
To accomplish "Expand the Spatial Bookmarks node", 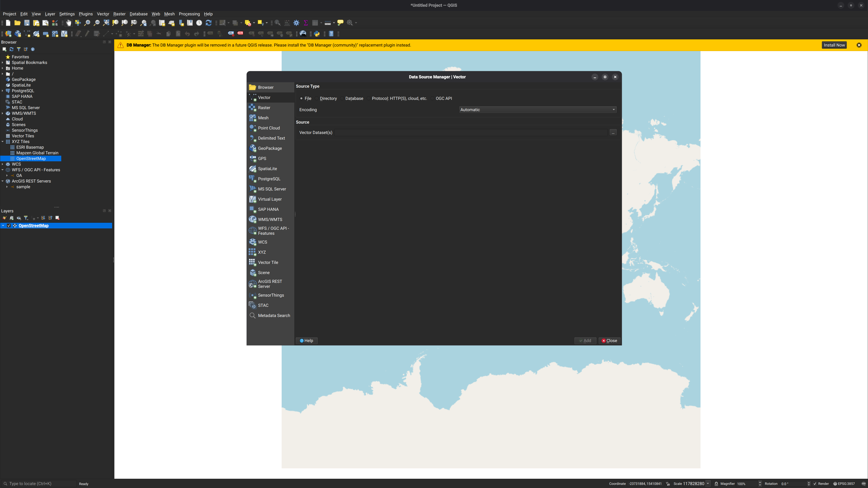I will (3, 62).
